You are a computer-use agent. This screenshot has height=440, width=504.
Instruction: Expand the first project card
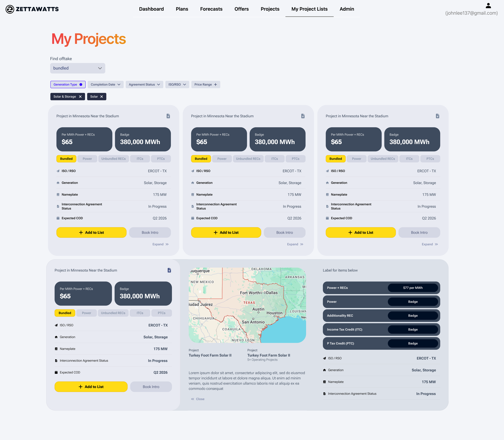[x=160, y=244]
